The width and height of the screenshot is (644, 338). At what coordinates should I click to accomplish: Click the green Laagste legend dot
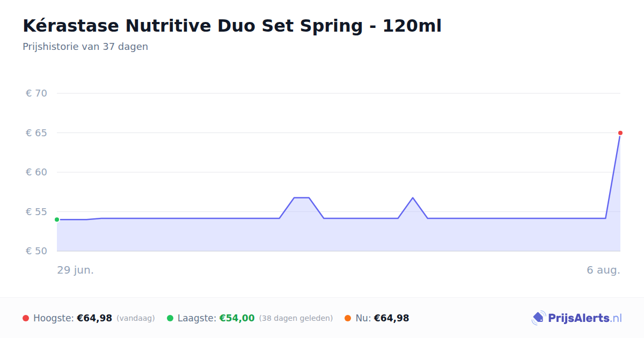170,318
